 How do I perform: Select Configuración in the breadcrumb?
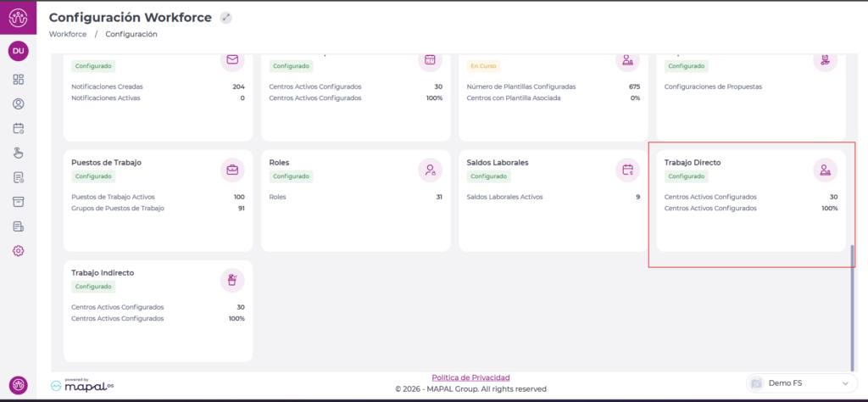131,34
